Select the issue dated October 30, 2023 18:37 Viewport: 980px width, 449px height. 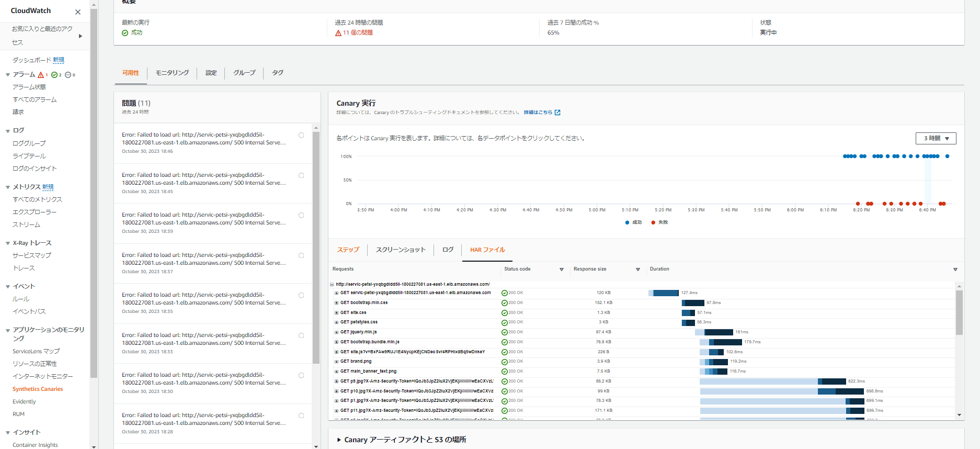pos(301,255)
